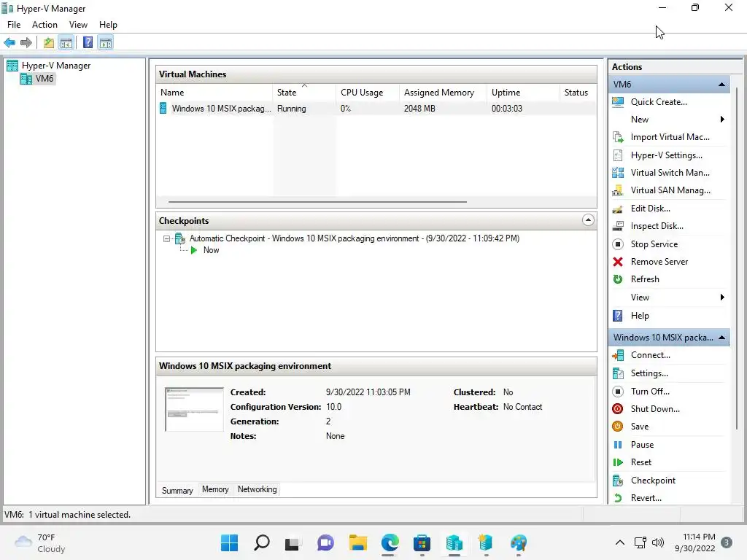Click Save action for the VM
This screenshot has width=747, height=560.
(x=639, y=427)
